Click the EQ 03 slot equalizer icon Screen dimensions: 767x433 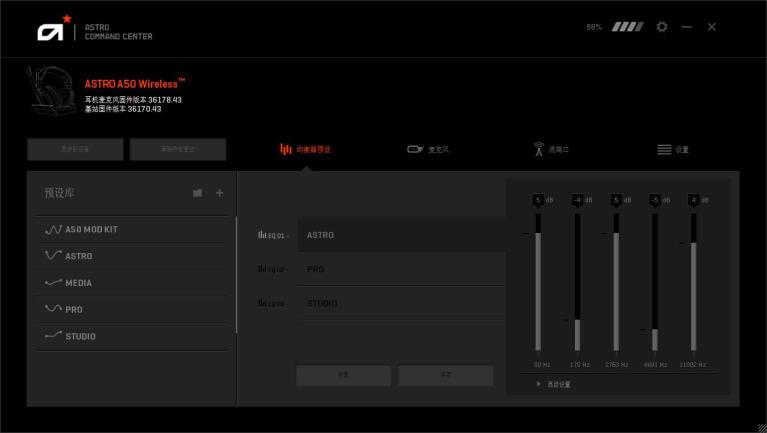(263, 303)
